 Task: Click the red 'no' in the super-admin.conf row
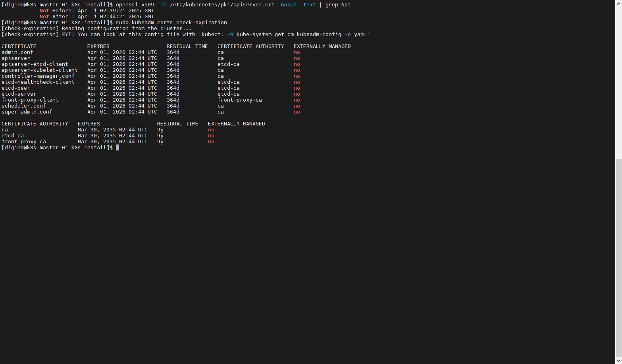coord(297,112)
